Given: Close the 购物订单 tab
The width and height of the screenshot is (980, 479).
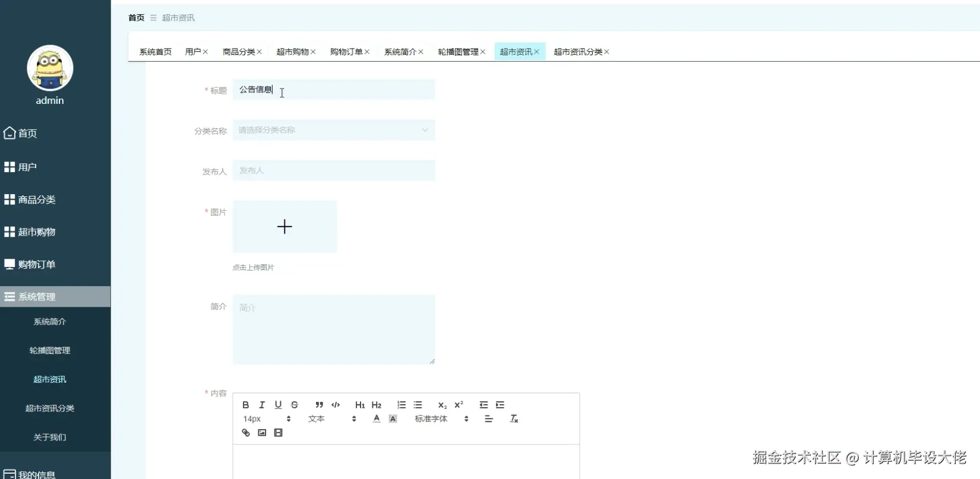Looking at the screenshot, I should click(367, 52).
